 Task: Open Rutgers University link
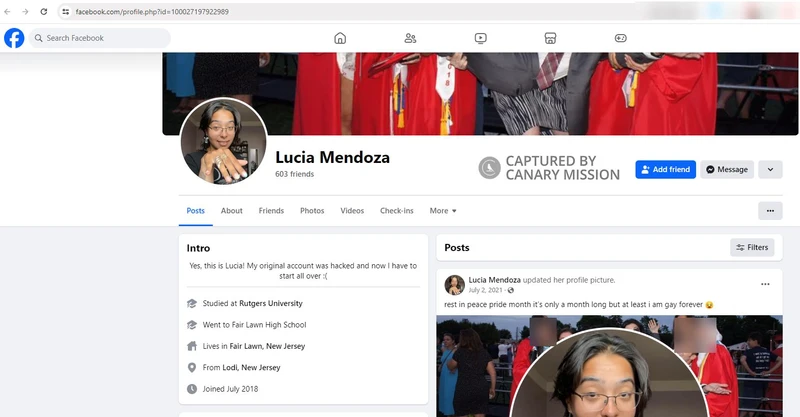pyautogui.click(x=270, y=303)
